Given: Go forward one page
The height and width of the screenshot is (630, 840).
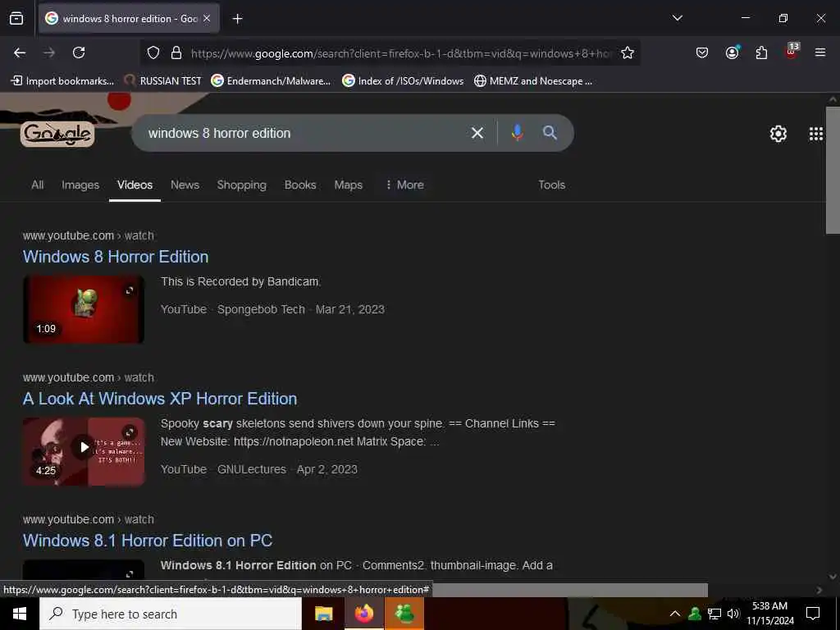Looking at the screenshot, I should [x=49, y=52].
